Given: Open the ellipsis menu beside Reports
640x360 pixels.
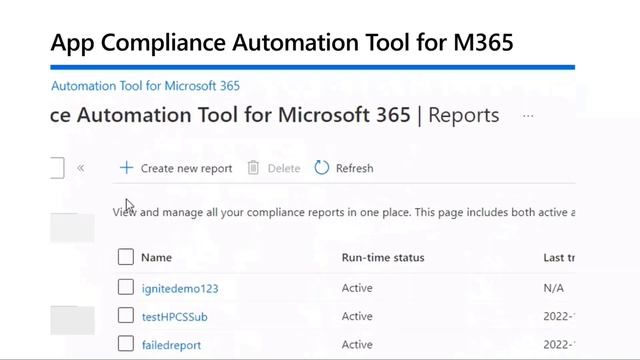Looking at the screenshot, I should (x=528, y=116).
